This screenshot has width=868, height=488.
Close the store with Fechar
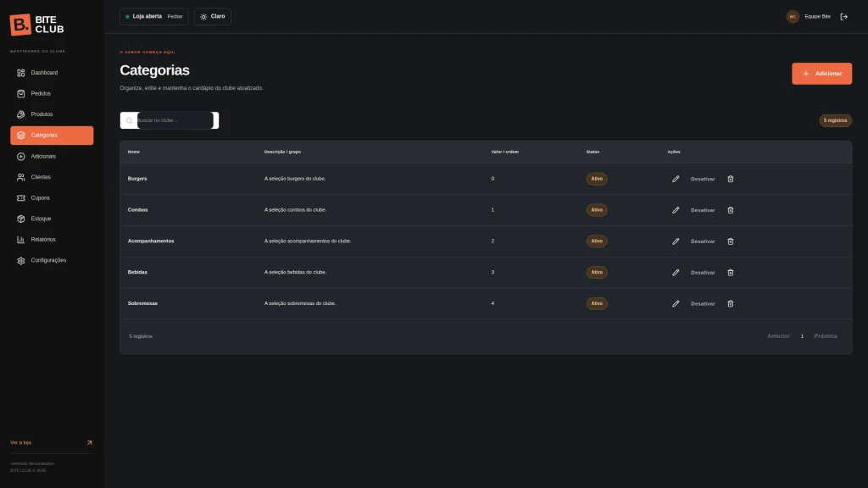175,17
